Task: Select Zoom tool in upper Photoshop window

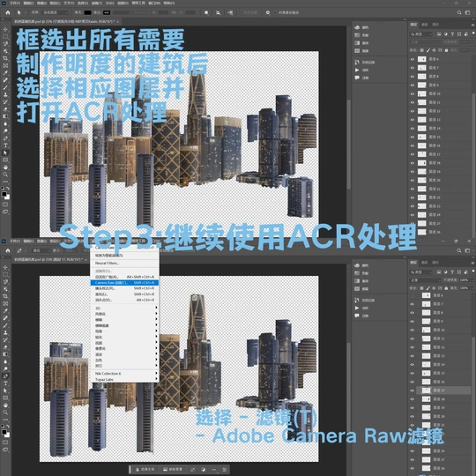Action: tap(5, 175)
